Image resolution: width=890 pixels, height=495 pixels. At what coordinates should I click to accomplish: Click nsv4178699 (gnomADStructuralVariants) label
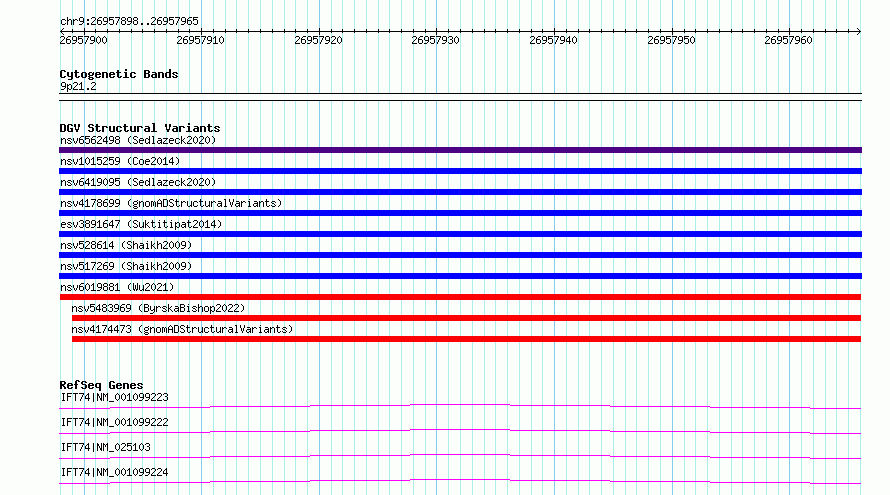point(171,203)
